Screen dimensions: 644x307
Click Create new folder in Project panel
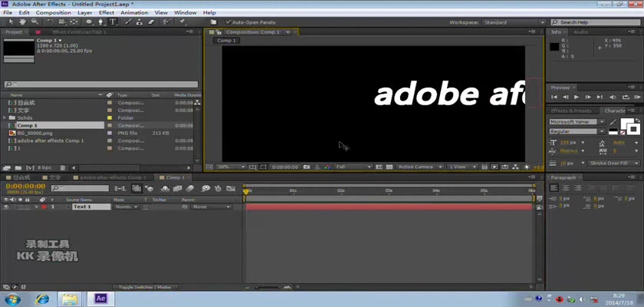[x=18, y=167]
